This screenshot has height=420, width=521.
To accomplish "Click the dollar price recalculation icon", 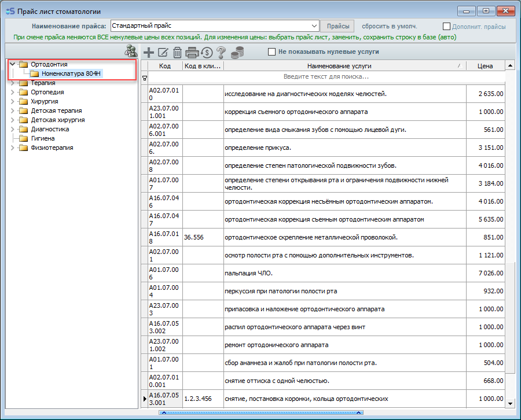I will 207,52.
